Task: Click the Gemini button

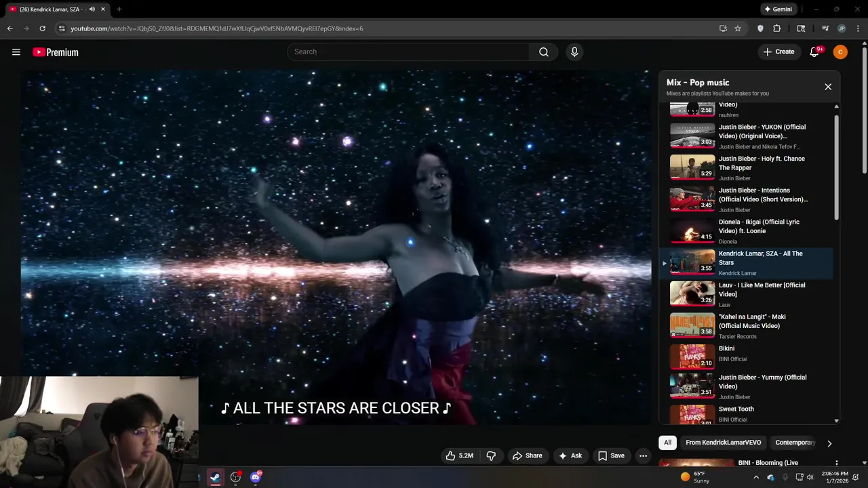Action: point(778,9)
